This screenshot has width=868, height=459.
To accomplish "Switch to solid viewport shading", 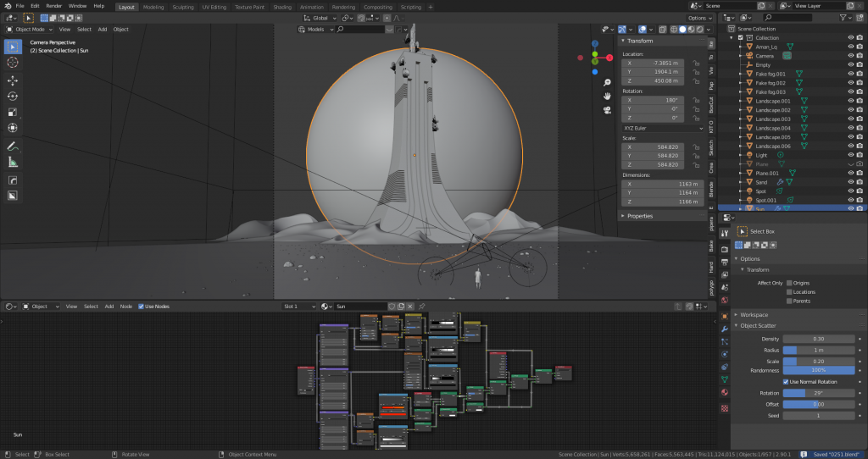I will coord(682,30).
